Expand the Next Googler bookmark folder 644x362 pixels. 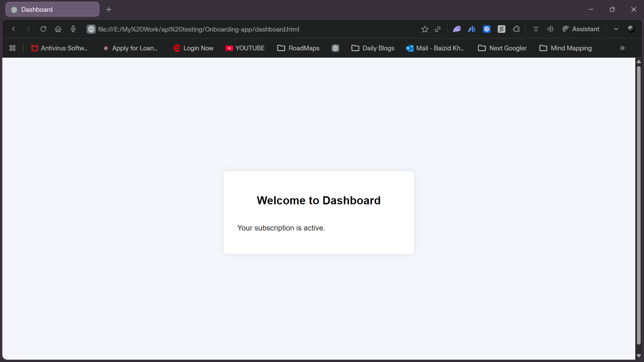(x=502, y=48)
